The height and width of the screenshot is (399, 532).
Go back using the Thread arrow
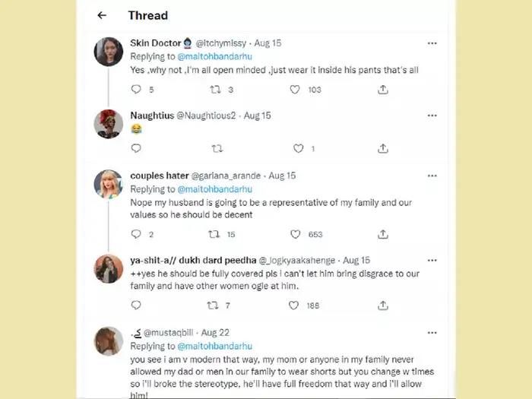[x=102, y=15]
